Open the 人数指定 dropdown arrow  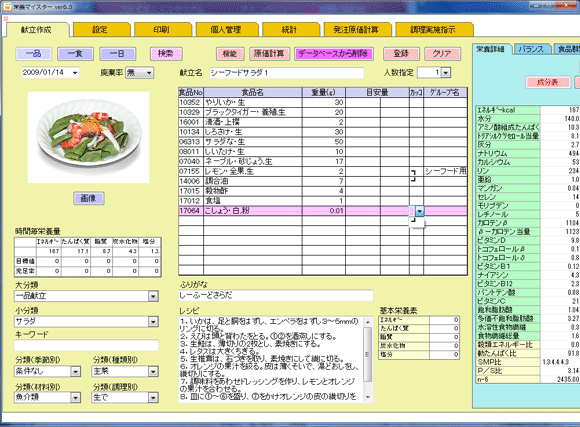click(x=446, y=73)
